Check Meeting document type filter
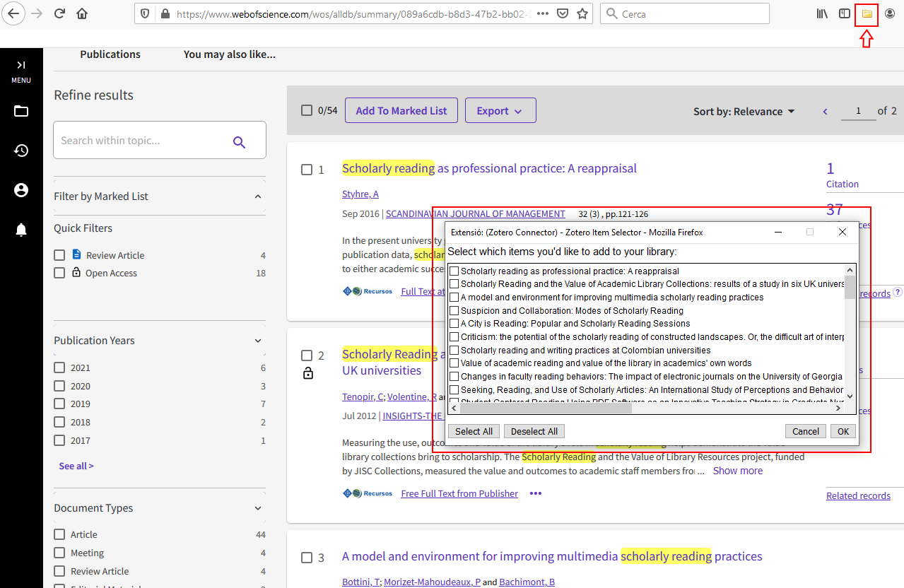The image size is (904, 588). pos(59,553)
